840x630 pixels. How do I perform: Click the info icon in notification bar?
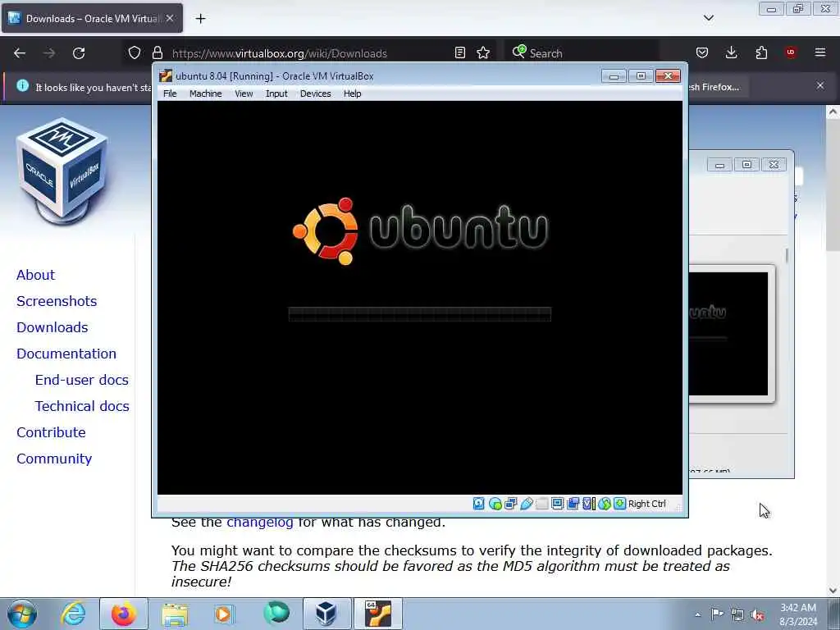(22, 85)
